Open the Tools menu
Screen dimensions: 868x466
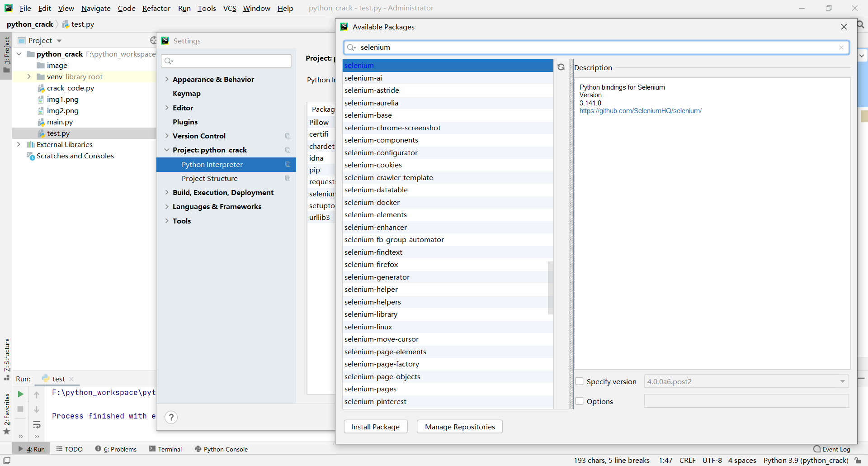(207, 8)
